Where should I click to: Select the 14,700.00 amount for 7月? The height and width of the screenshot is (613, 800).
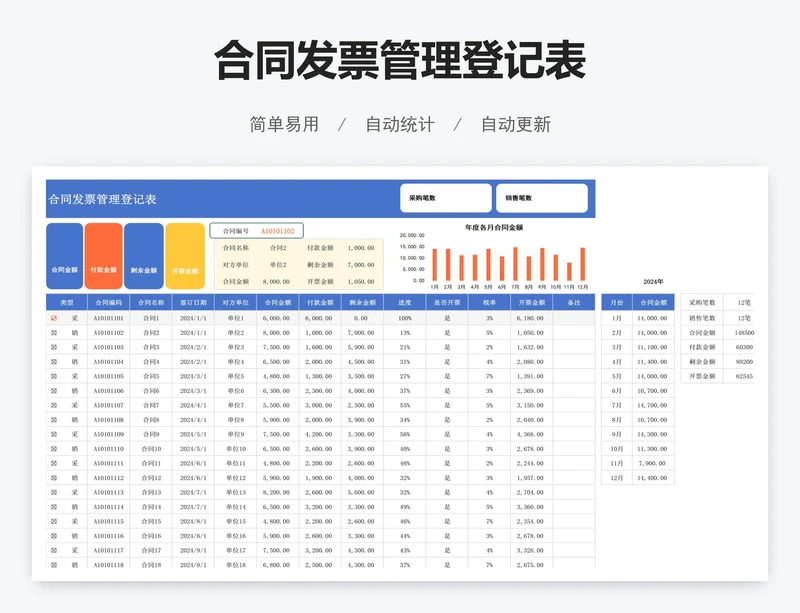pyautogui.click(x=653, y=405)
